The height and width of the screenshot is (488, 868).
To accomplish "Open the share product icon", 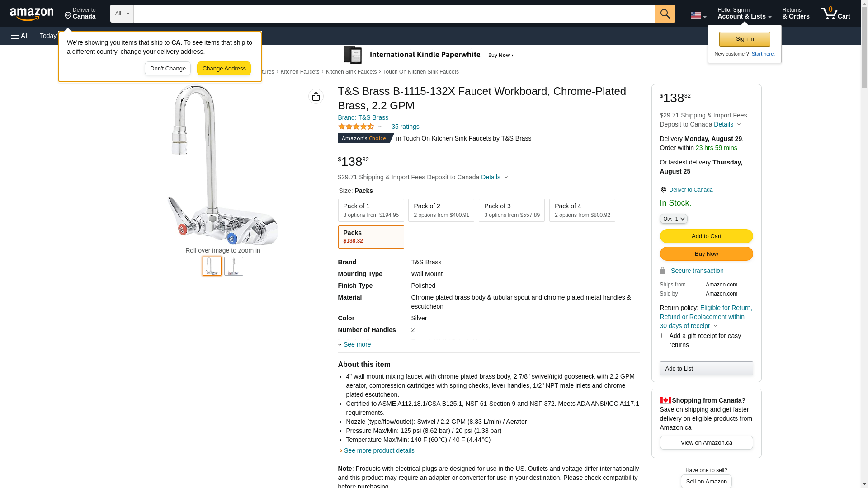I will (316, 96).
